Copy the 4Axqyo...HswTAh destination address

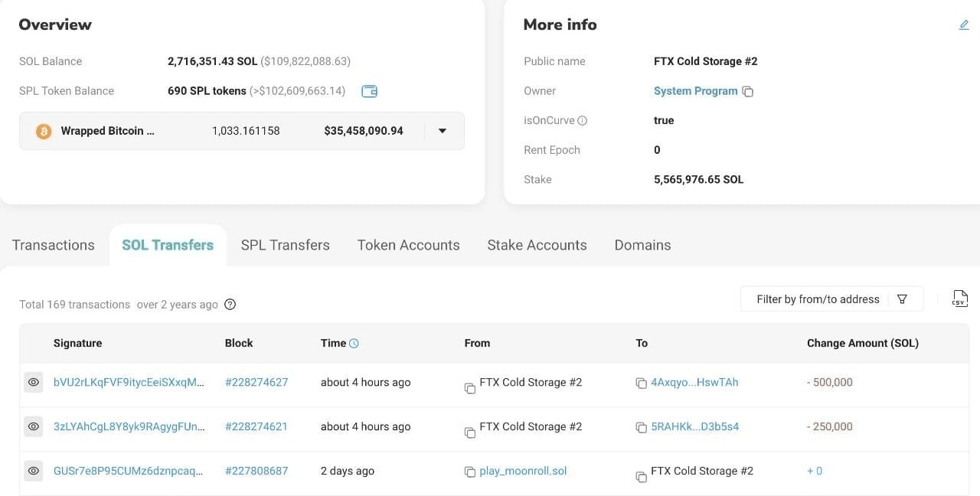[x=641, y=383]
